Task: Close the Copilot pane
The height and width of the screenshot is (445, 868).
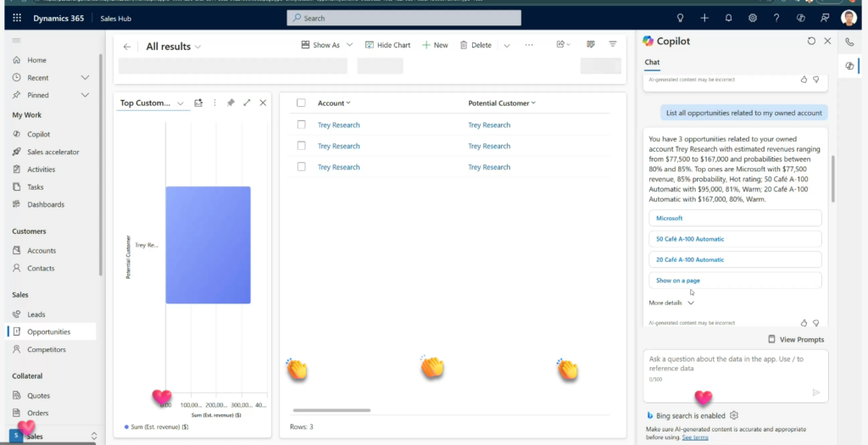Action: pyautogui.click(x=827, y=41)
